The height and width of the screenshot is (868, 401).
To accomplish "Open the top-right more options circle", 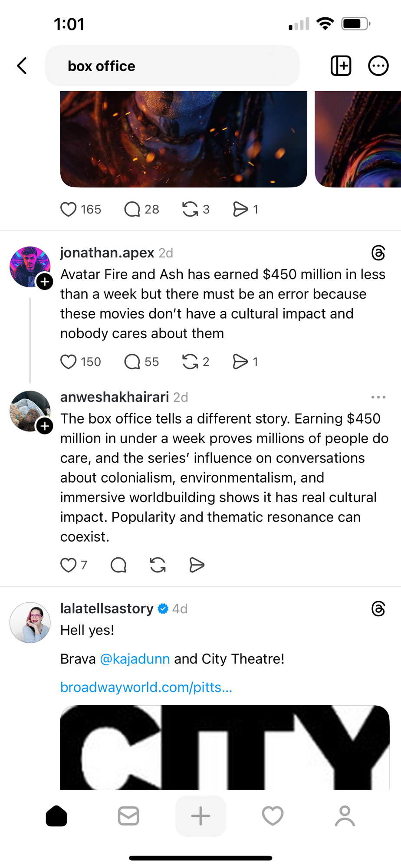I will pos(378,66).
